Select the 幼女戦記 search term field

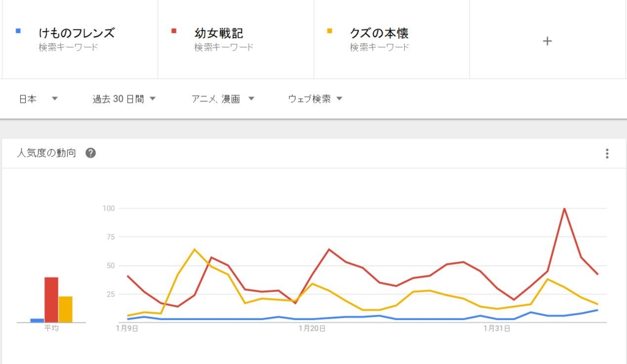tap(236, 39)
